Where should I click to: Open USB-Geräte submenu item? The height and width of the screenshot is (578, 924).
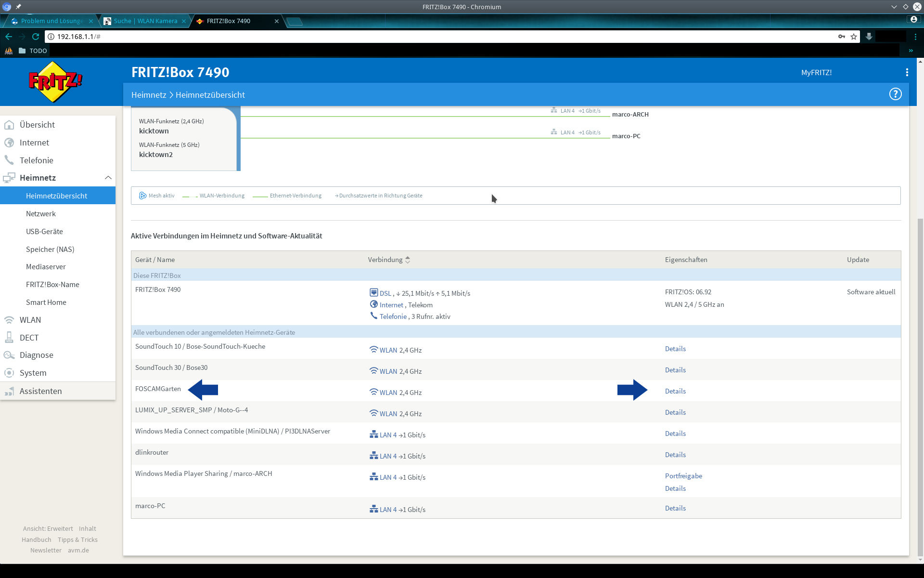pos(44,232)
